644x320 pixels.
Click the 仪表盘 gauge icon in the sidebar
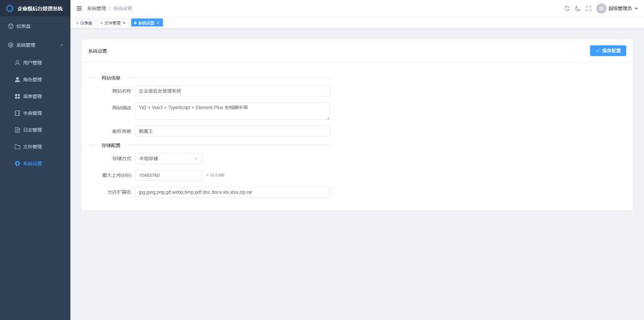pos(11,26)
